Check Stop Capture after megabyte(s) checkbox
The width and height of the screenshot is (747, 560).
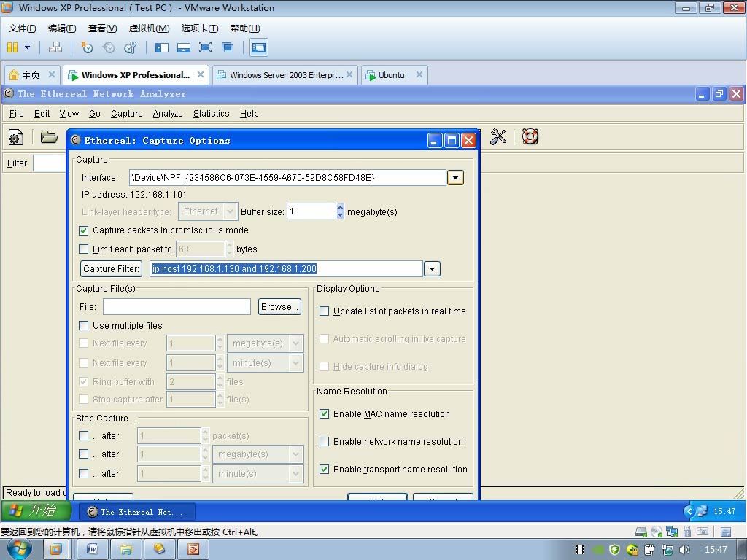[x=84, y=454]
